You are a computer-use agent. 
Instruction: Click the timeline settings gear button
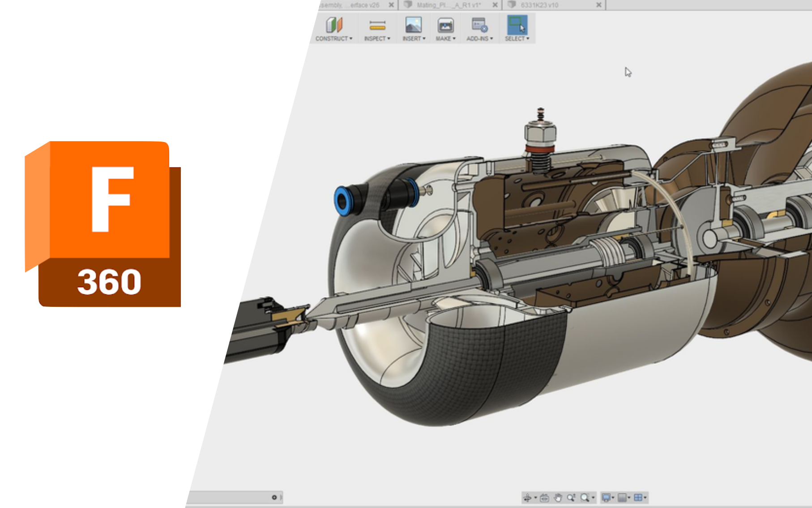click(275, 497)
